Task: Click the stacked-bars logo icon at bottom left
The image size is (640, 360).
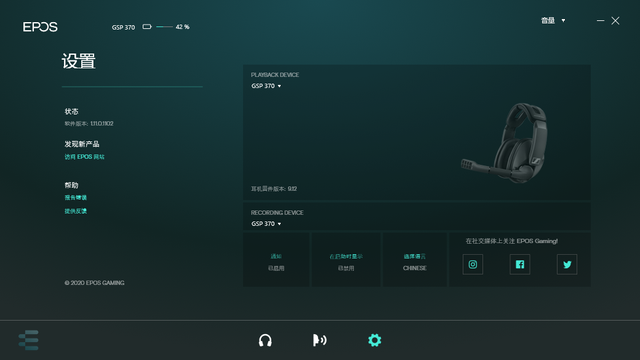Action: click(x=29, y=340)
